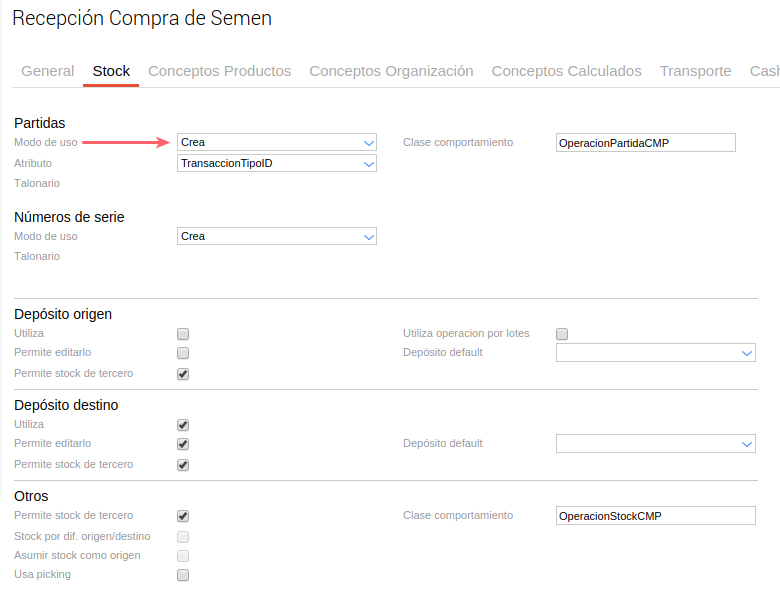Open the Conceptos Organización tab
780x610 pixels.
(x=391, y=71)
